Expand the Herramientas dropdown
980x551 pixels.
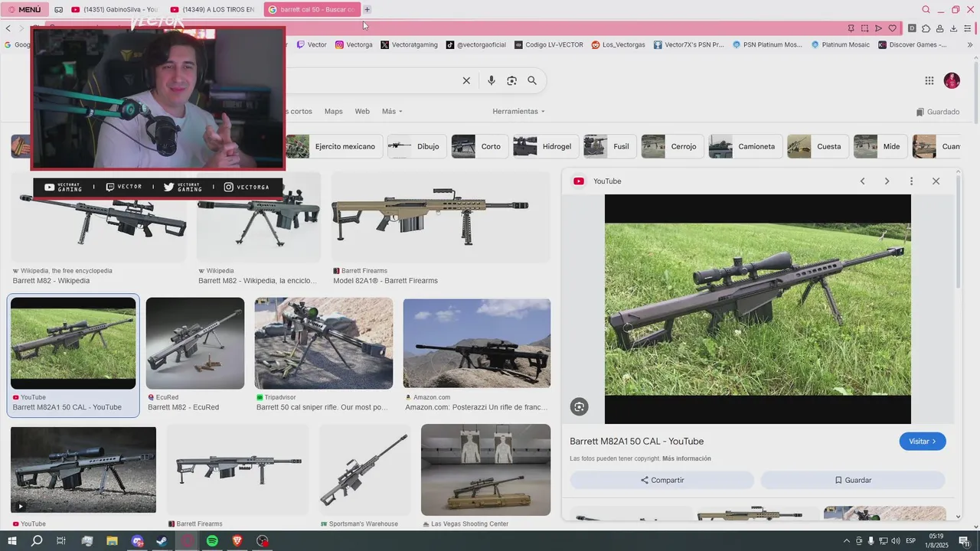(519, 111)
